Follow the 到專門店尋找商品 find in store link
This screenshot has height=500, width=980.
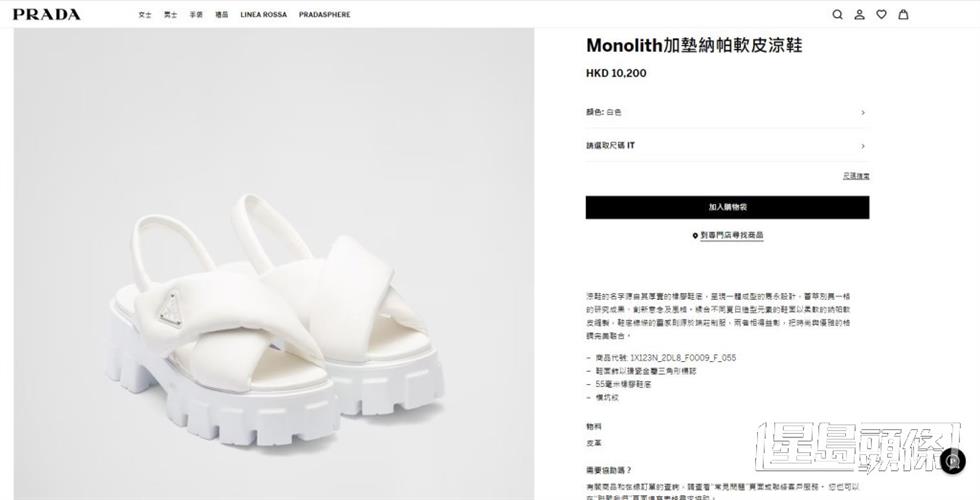tap(732, 236)
